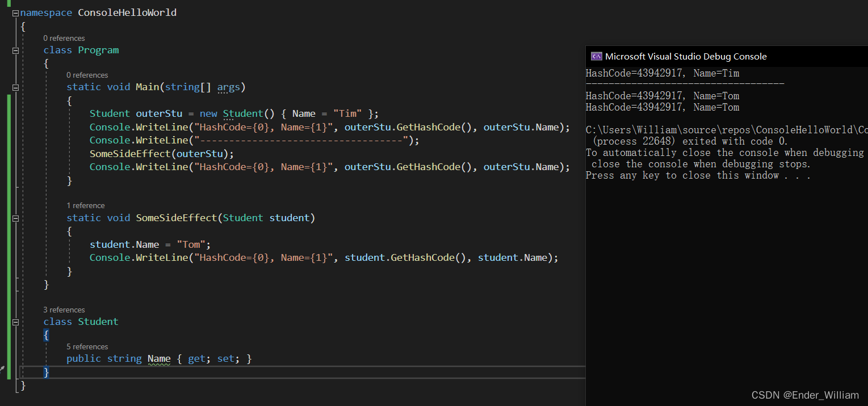Collapse the ConsoleHelloWorld namespace block
This screenshot has height=406, width=868.
click(x=15, y=12)
